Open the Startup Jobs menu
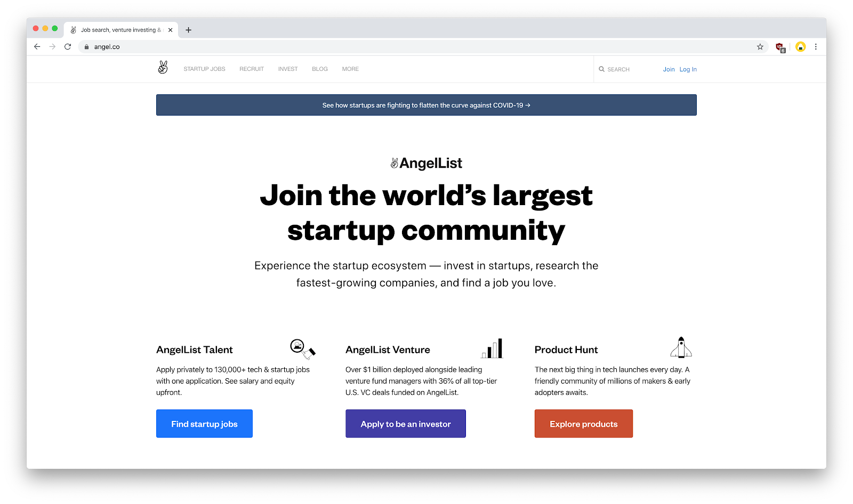This screenshot has height=504, width=853. pyautogui.click(x=204, y=69)
